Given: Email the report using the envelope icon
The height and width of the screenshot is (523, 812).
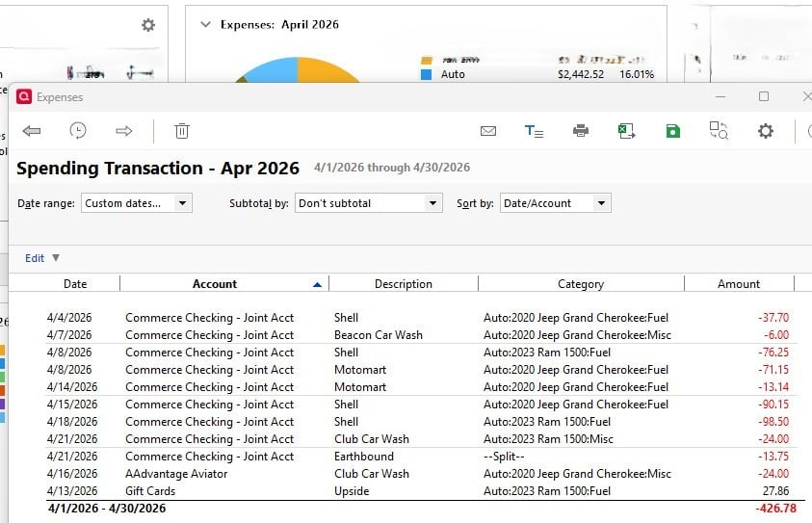Looking at the screenshot, I should tap(487, 131).
